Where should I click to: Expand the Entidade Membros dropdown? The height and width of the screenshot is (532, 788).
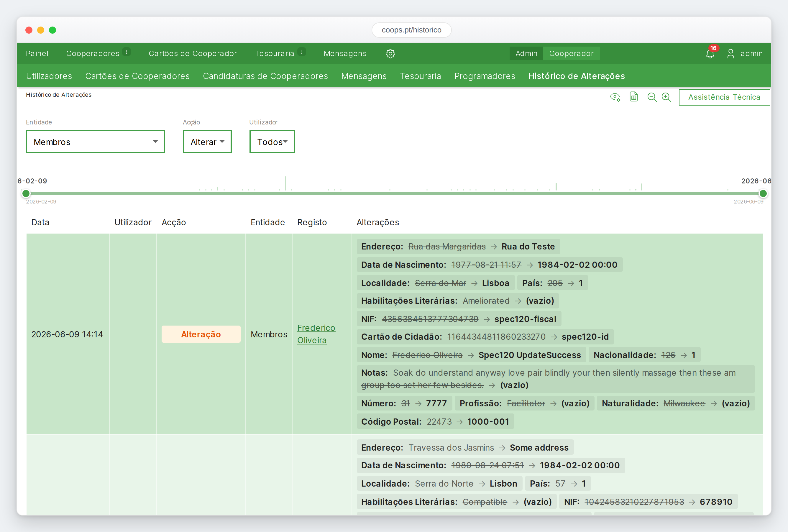[x=95, y=142]
